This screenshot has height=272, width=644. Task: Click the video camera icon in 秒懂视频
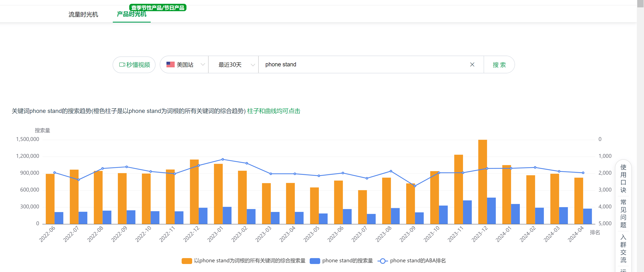coord(122,65)
